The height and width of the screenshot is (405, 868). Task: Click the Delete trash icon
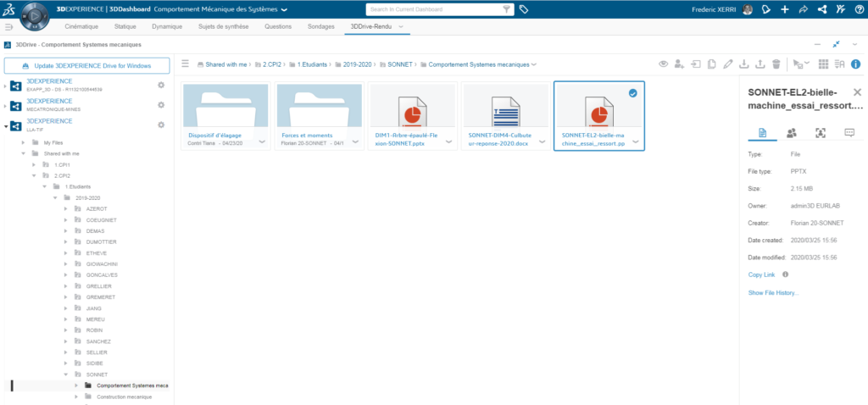pos(776,64)
